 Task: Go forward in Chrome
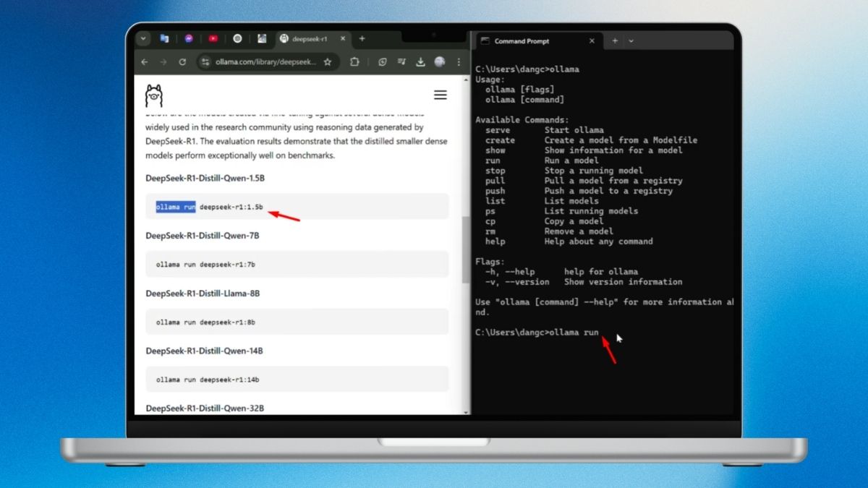pyautogui.click(x=163, y=62)
